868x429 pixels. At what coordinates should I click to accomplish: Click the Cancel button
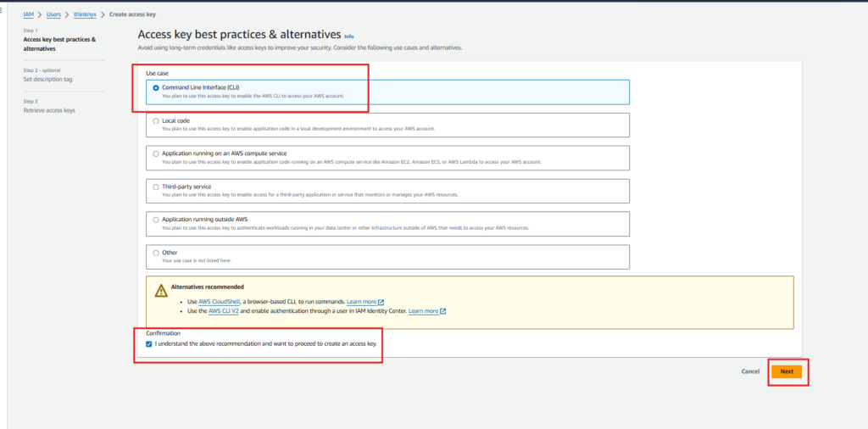point(750,371)
